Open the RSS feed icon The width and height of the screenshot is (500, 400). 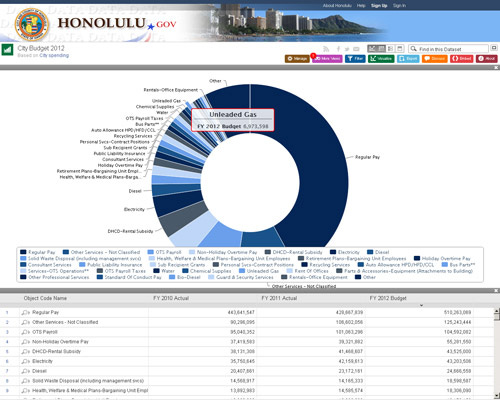point(326,49)
